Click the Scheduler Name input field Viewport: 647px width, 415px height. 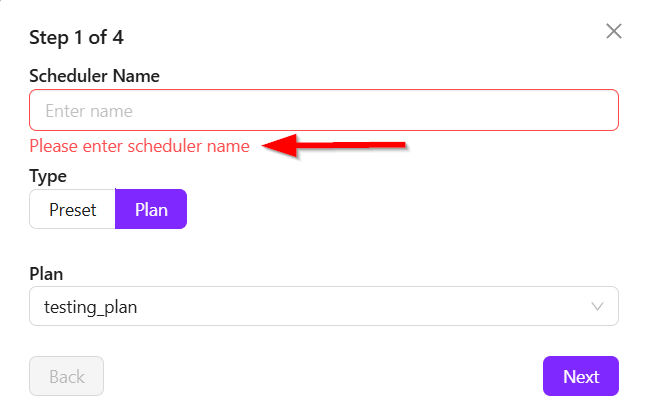click(324, 110)
